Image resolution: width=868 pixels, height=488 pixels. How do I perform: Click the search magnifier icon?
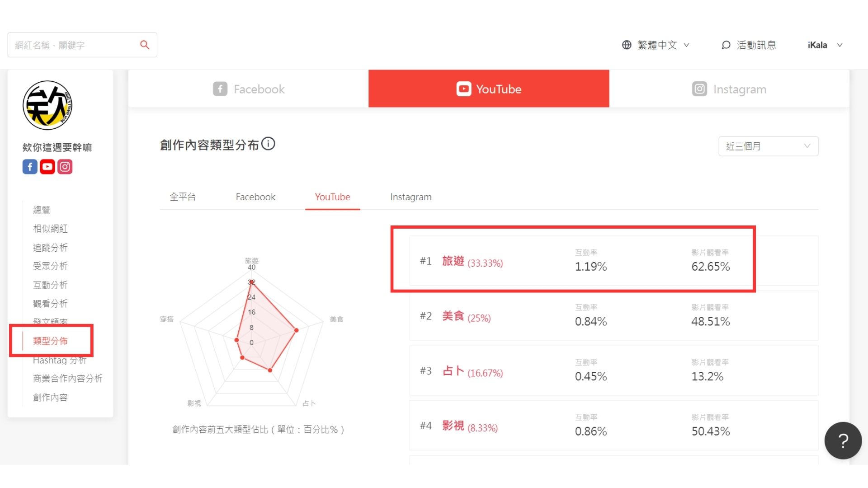(x=145, y=45)
